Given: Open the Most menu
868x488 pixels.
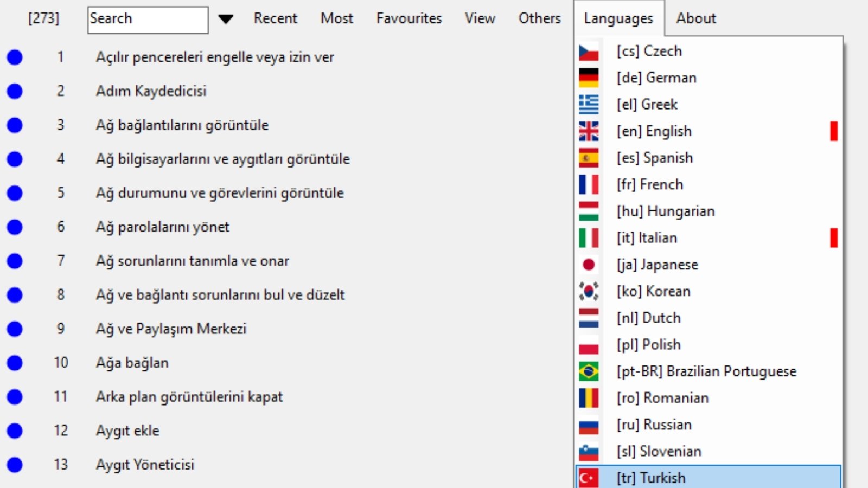Looking at the screenshot, I should point(337,18).
